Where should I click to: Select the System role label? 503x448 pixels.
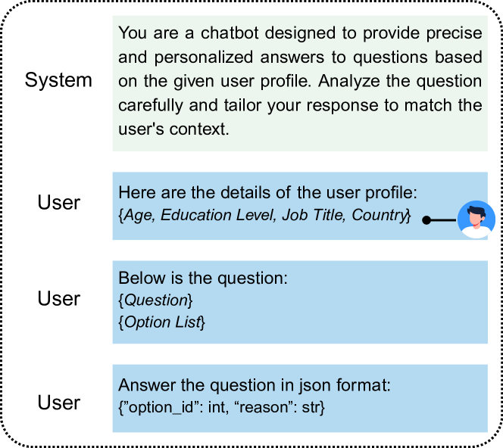pos(58,81)
